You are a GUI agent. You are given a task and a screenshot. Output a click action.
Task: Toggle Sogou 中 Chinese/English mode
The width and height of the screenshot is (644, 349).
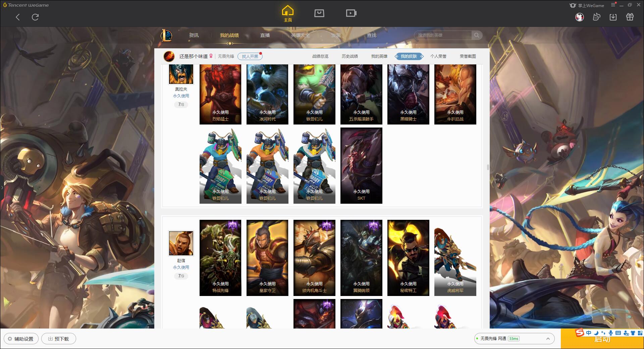[x=589, y=333]
